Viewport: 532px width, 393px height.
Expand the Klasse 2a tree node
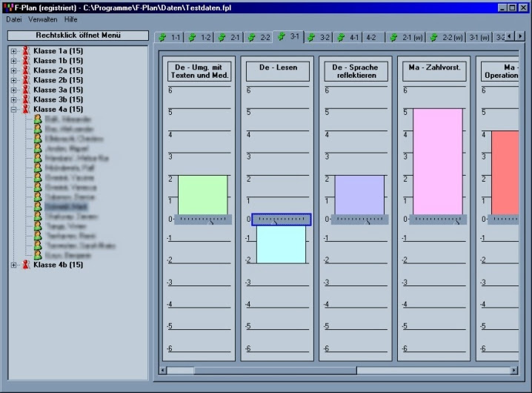(13, 70)
